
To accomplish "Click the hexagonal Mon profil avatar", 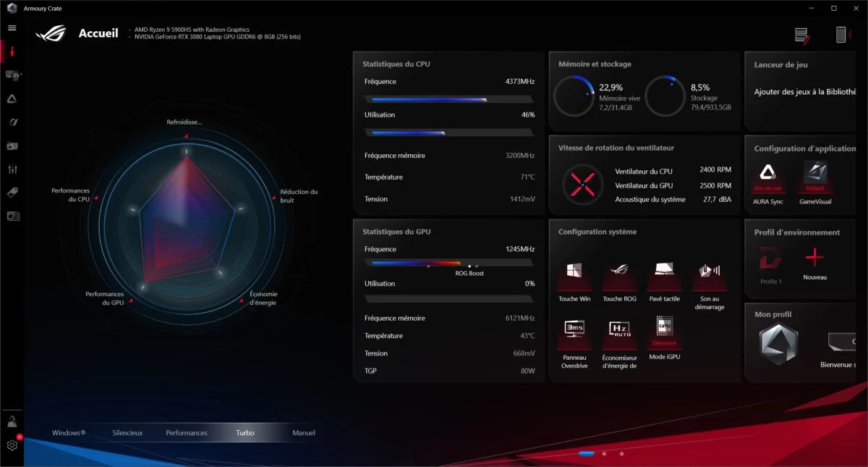I will pyautogui.click(x=779, y=343).
